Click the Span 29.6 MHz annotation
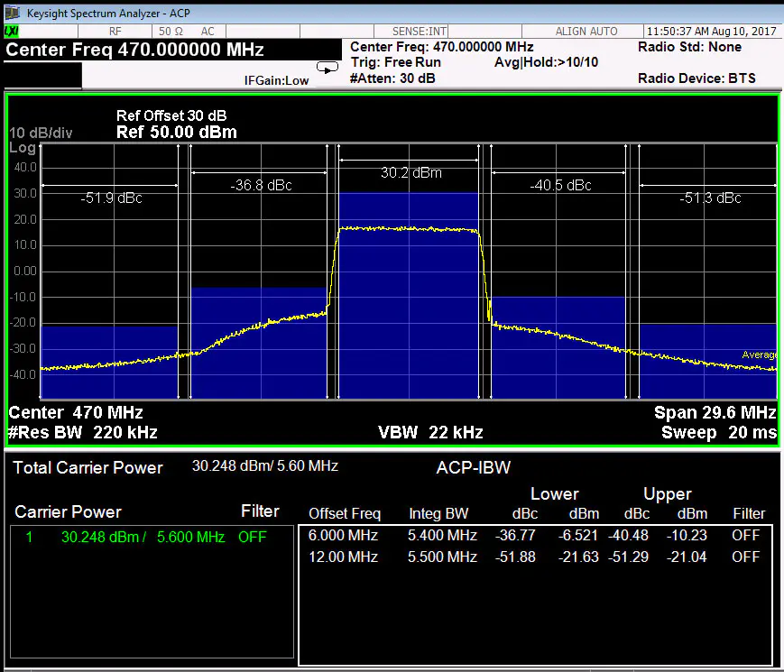Screen dimensions: 784x672 (x=715, y=412)
